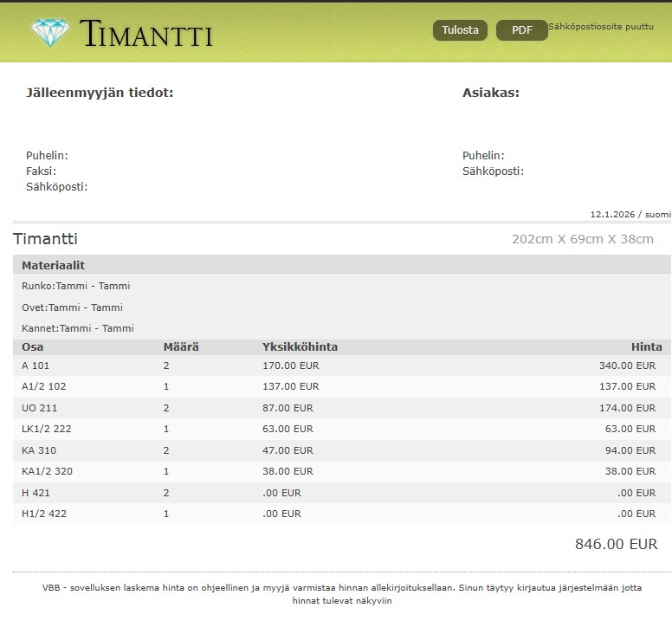Click the Määrä column header

pos(181,347)
